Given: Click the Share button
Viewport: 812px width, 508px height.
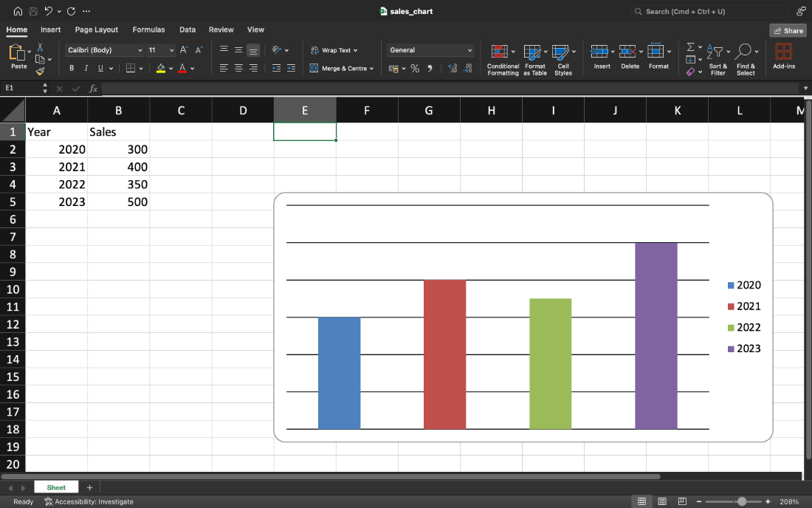Looking at the screenshot, I should coord(788,30).
